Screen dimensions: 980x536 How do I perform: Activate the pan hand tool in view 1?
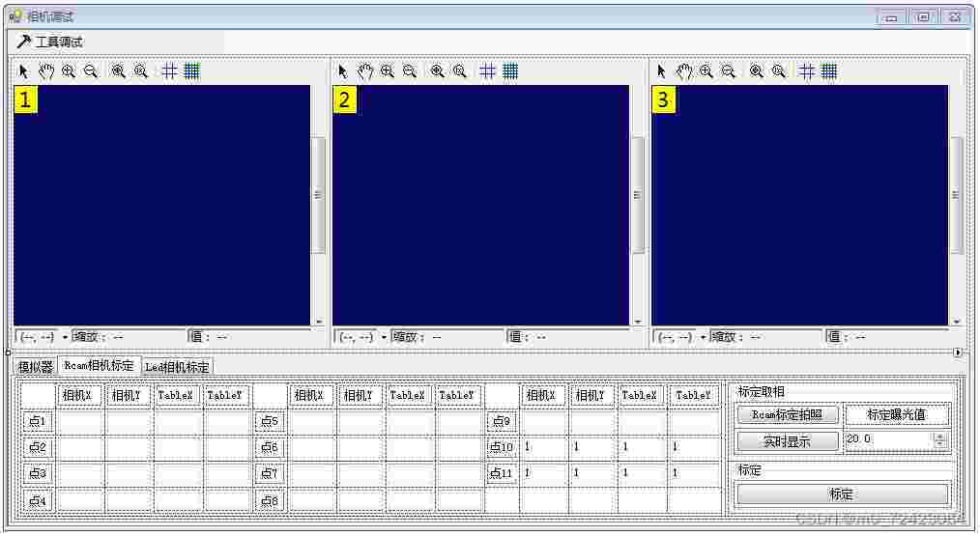click(45, 71)
